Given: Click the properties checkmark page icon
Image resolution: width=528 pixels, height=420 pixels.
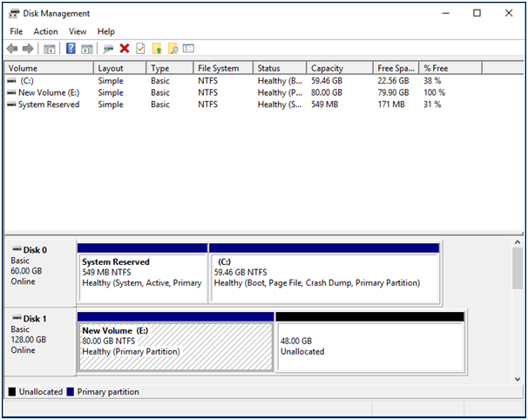Looking at the screenshot, I should point(140,49).
